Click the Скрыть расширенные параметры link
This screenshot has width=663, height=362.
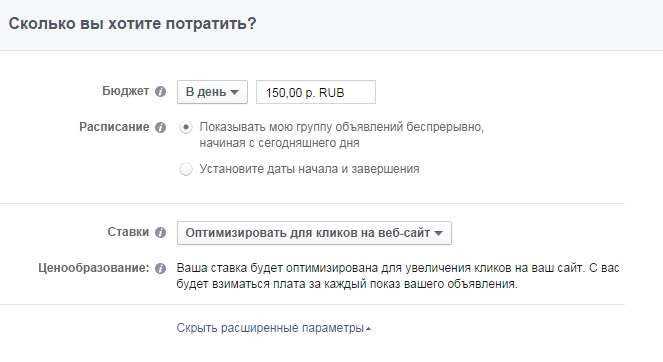[x=270, y=328]
